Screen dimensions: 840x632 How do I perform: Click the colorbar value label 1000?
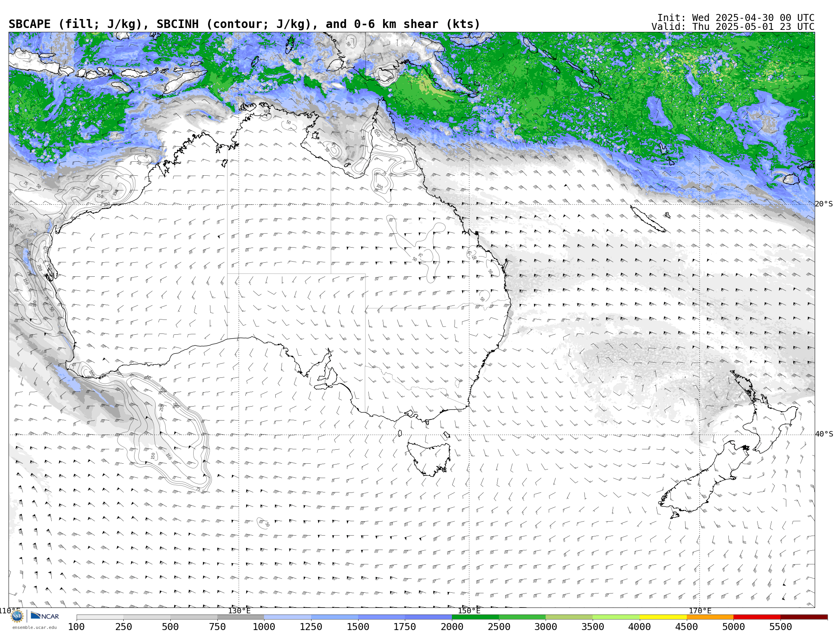(264, 627)
